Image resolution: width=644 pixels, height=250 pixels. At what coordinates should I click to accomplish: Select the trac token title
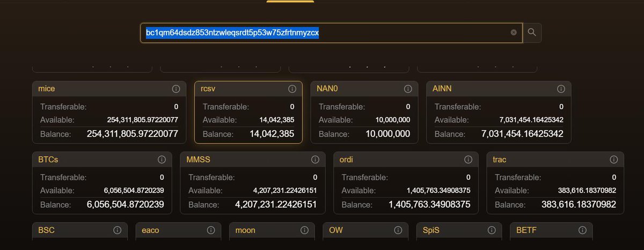pos(499,159)
